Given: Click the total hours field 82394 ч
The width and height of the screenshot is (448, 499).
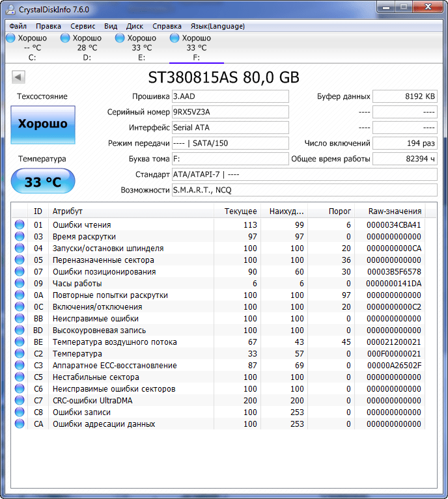Looking at the screenshot, I should [405, 159].
